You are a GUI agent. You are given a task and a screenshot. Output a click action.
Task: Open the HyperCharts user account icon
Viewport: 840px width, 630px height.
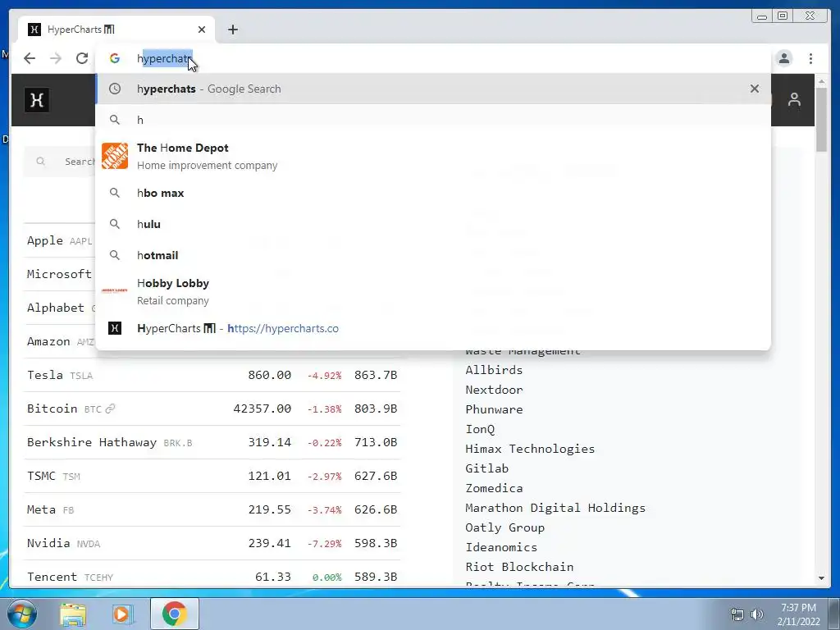[794, 99]
